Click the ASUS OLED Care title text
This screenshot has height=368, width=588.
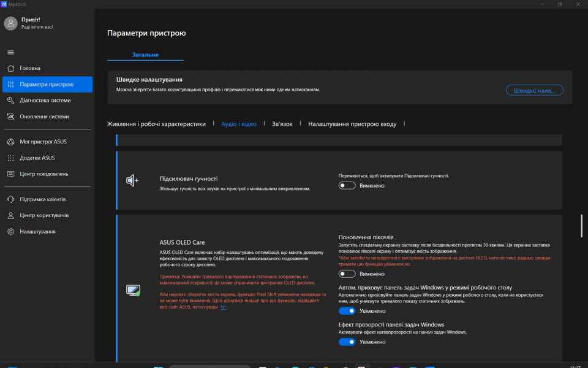tap(183, 243)
